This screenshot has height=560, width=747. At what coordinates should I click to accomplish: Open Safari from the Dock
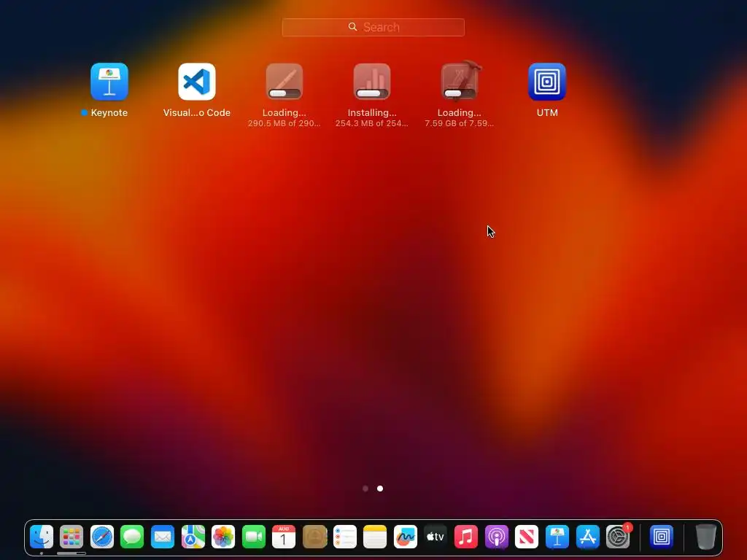click(x=102, y=537)
